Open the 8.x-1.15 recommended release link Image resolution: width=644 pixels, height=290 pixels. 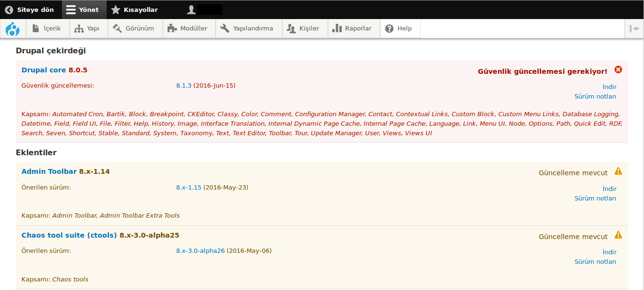coord(189,188)
